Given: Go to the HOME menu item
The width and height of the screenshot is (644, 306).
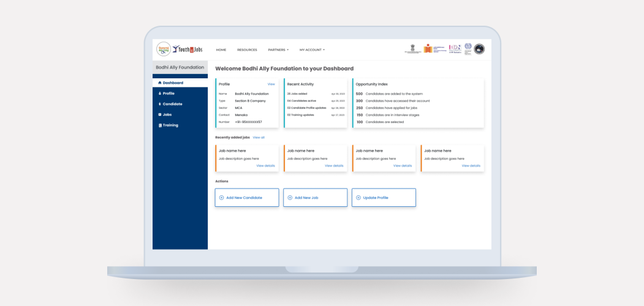Looking at the screenshot, I should tap(221, 50).
